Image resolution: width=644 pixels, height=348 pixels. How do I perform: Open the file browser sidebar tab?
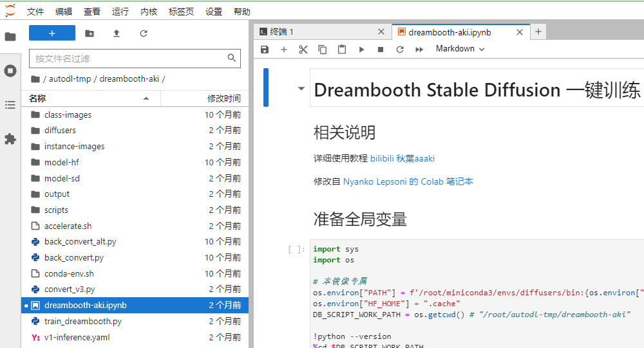coord(10,37)
